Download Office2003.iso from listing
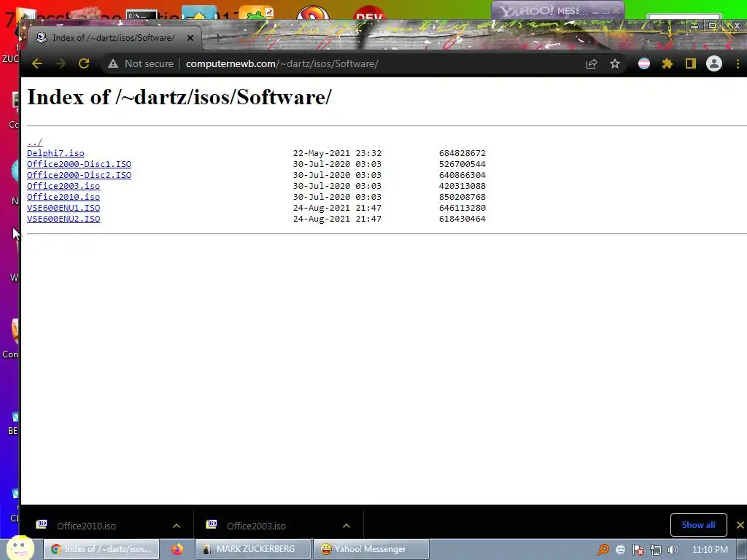 click(x=63, y=186)
